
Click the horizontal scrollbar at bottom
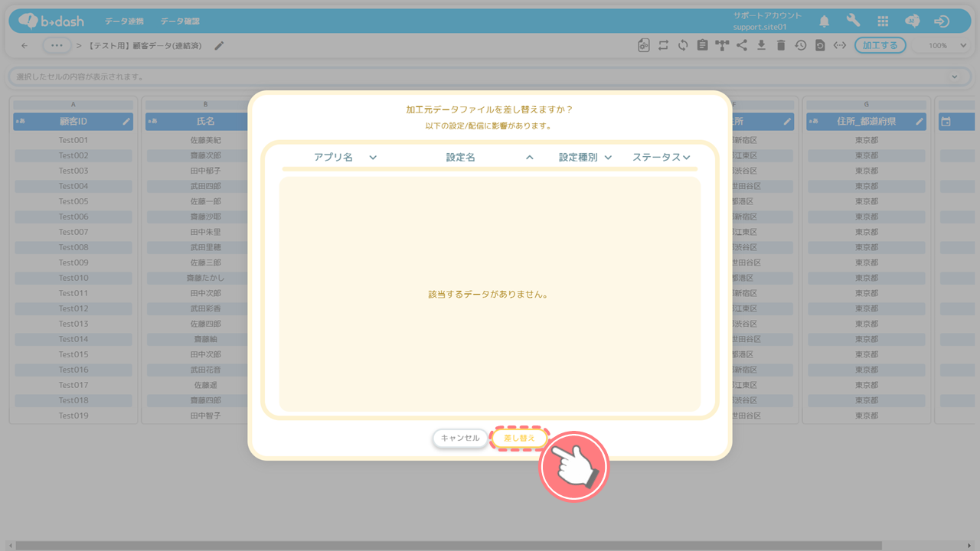pos(459,546)
